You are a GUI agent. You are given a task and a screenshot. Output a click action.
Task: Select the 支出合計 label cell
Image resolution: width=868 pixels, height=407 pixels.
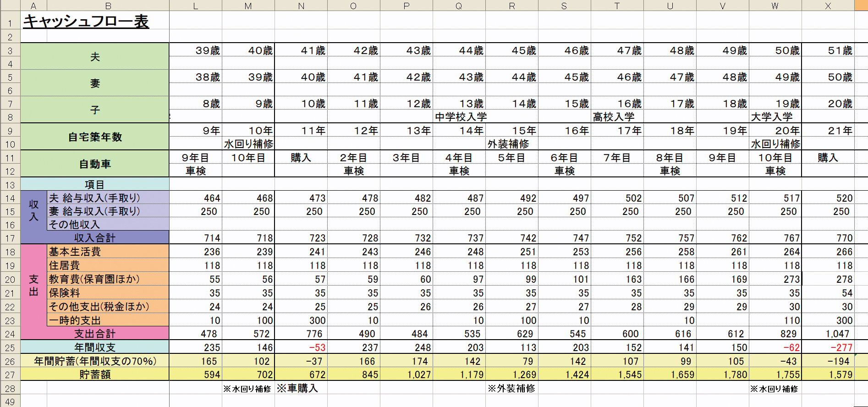click(x=95, y=334)
